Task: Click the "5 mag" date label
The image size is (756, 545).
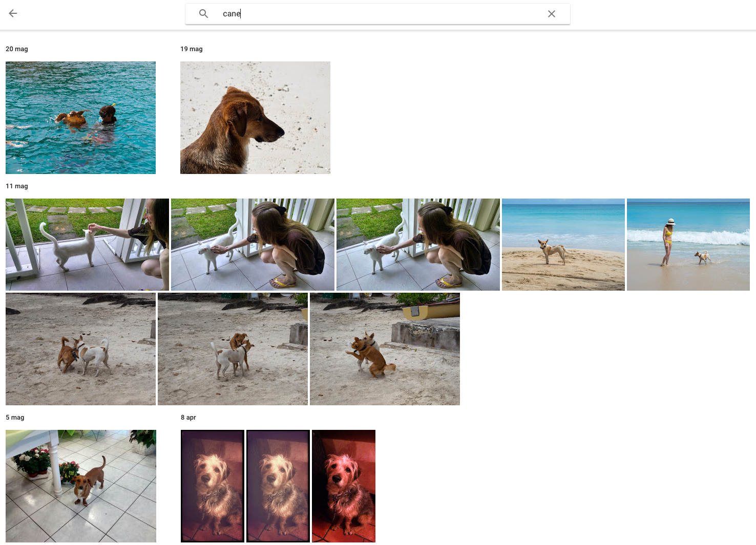Action: pyautogui.click(x=15, y=418)
